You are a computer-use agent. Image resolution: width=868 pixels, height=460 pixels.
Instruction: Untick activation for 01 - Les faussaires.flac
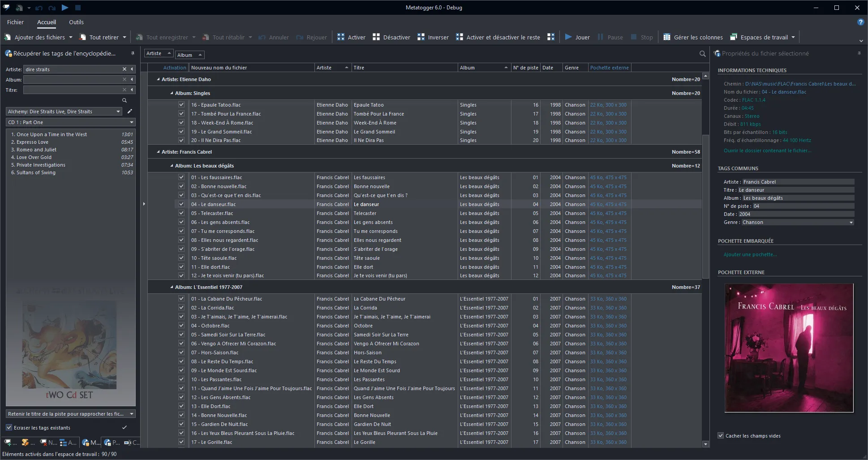point(181,177)
